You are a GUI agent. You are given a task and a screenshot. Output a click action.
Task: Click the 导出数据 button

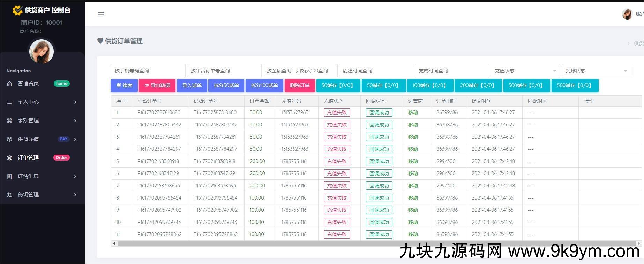tap(157, 85)
